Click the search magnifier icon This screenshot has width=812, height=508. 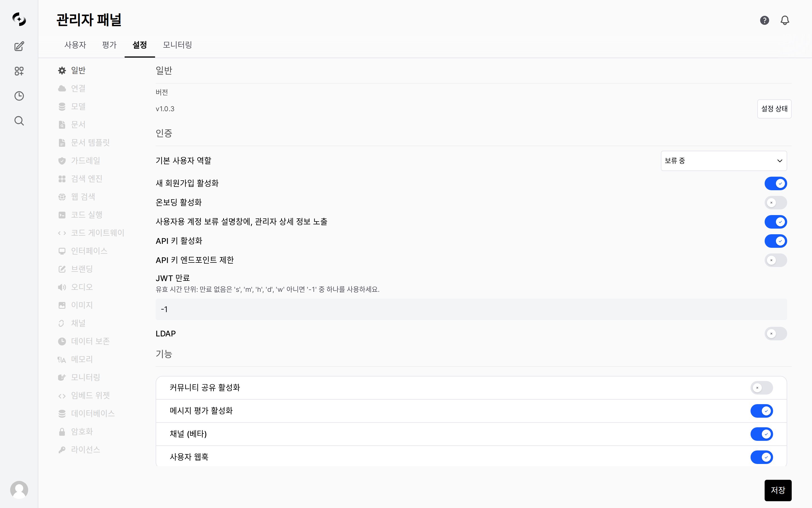pyautogui.click(x=19, y=121)
